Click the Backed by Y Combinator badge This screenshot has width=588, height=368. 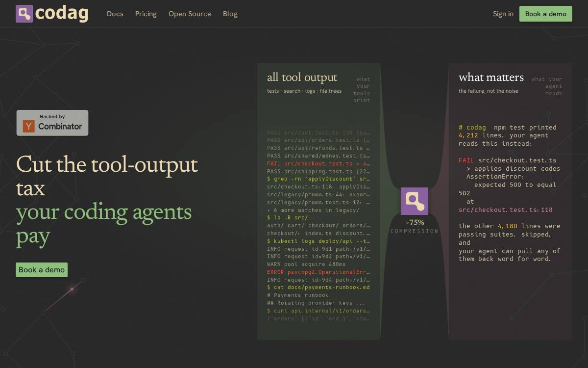coord(52,123)
